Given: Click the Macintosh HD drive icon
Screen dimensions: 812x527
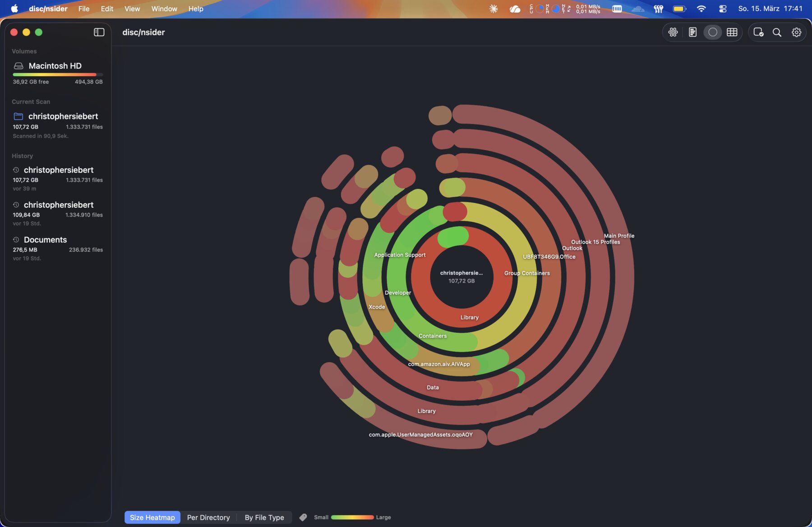Looking at the screenshot, I should (x=18, y=66).
